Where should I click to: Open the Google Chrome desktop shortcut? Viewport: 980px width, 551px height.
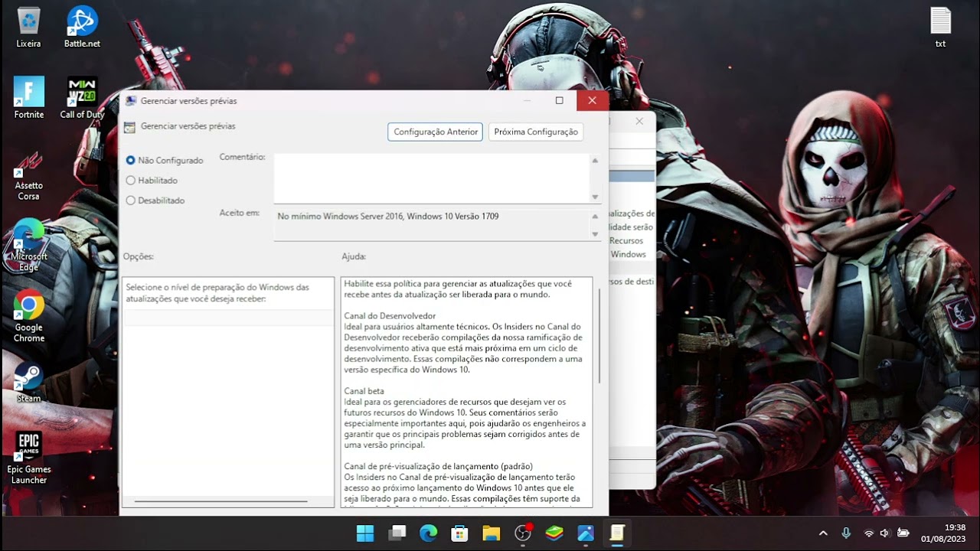(29, 317)
